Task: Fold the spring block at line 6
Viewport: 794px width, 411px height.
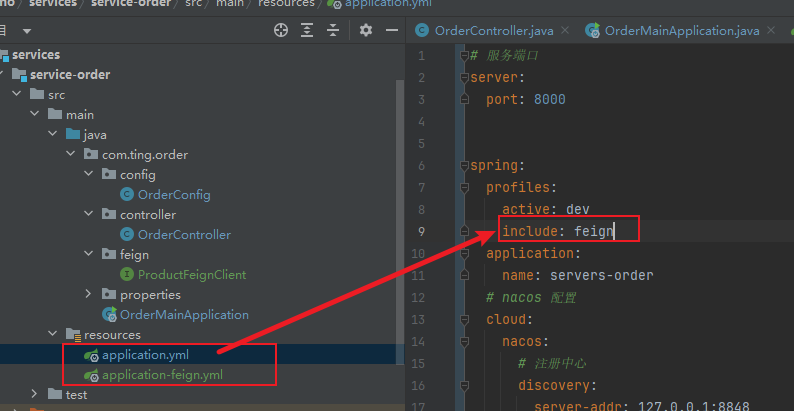Action: click(x=464, y=166)
